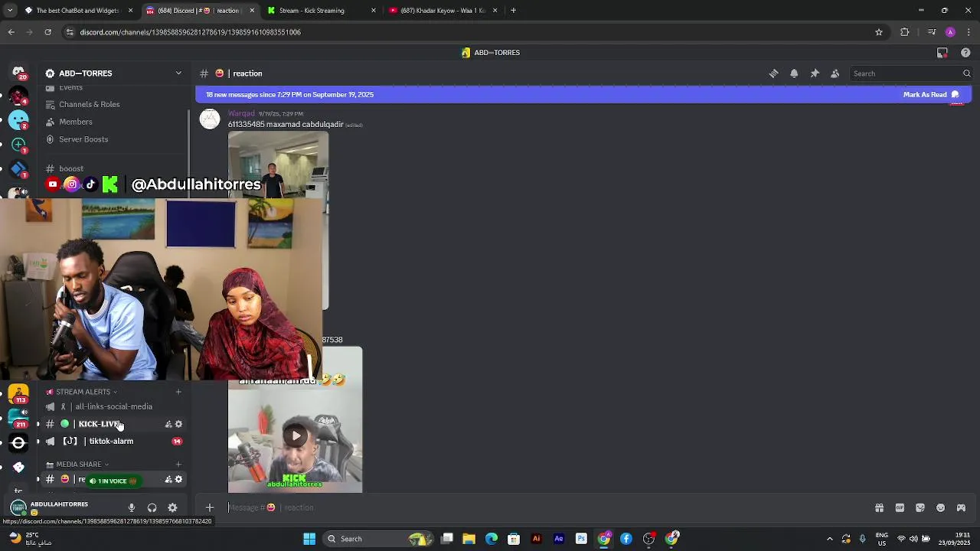Open the emoji picker

click(x=941, y=507)
